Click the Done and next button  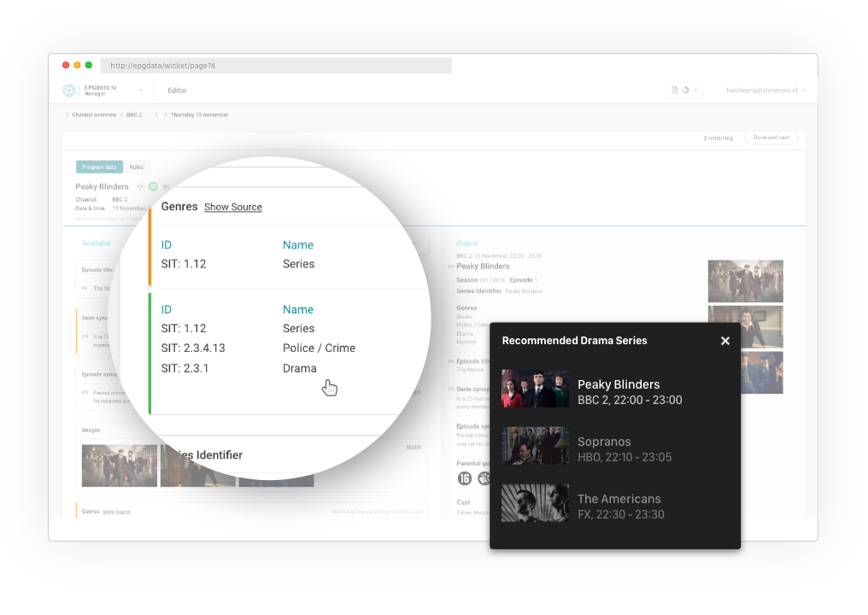coord(771,138)
